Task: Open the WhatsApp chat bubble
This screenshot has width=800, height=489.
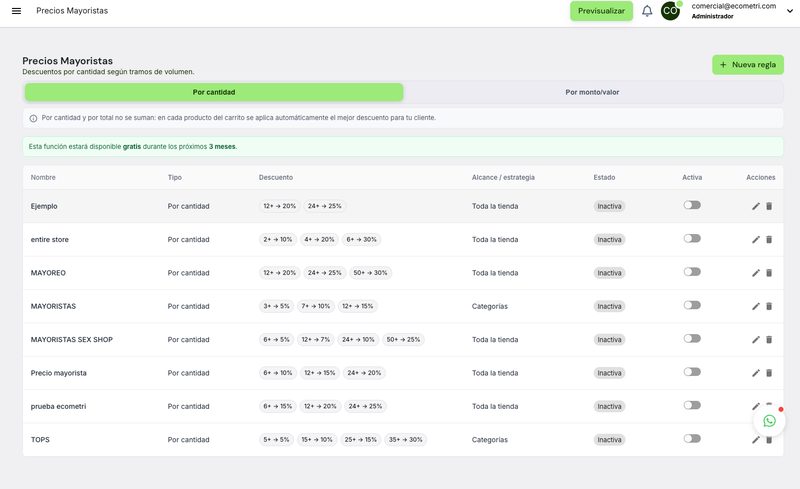Action: [769, 421]
